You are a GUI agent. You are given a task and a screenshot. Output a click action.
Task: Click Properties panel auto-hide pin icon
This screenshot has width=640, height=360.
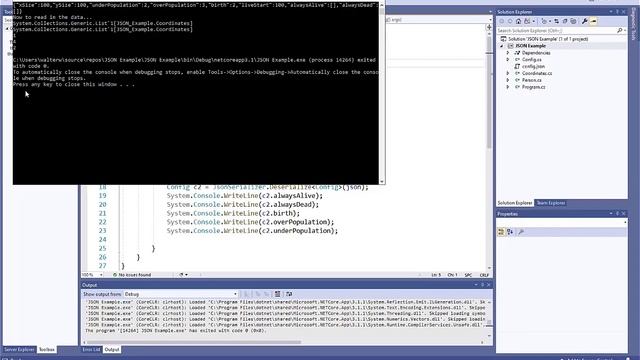pyautogui.click(x=617, y=213)
